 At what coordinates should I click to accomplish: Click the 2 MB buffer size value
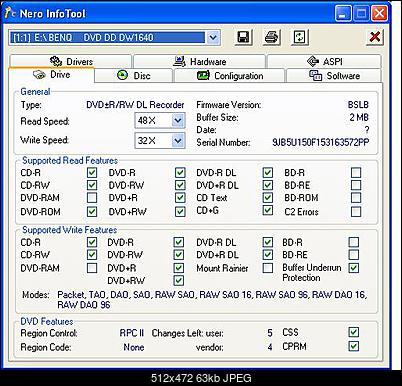click(x=359, y=117)
